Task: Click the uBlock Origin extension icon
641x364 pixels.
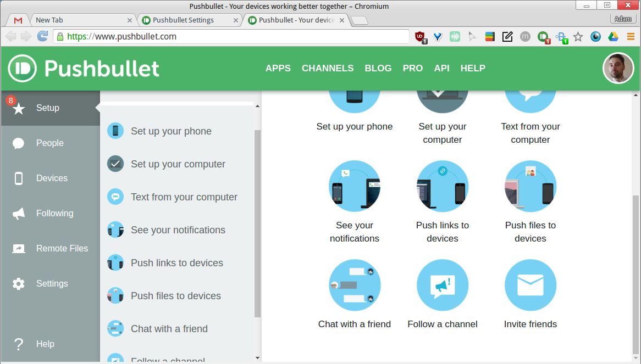Action: coord(421,37)
